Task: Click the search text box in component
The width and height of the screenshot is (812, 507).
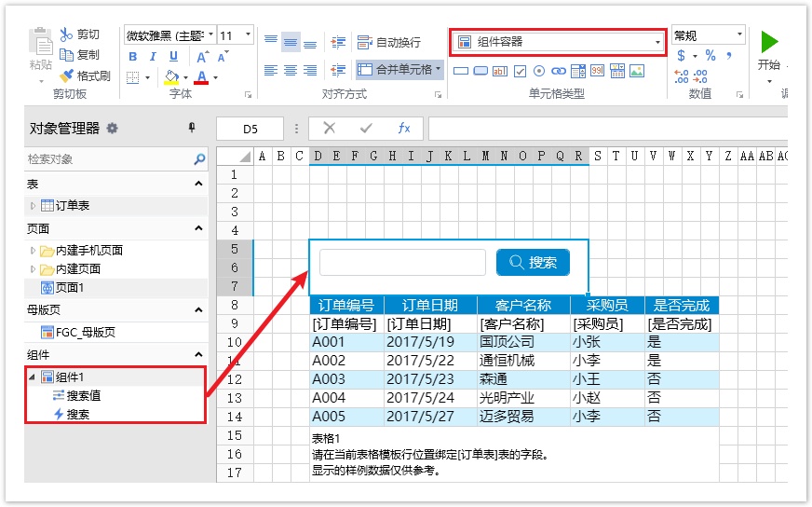Action: (402, 262)
